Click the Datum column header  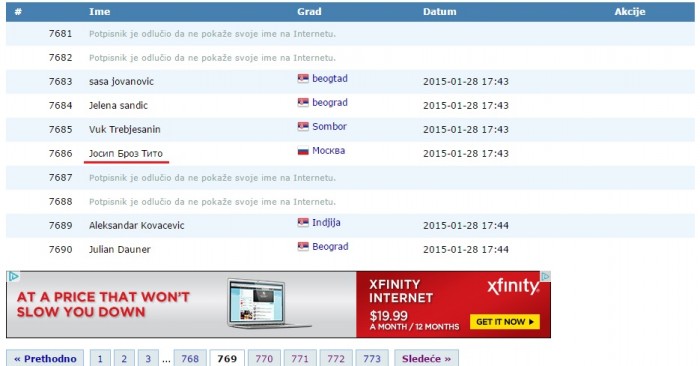point(440,12)
